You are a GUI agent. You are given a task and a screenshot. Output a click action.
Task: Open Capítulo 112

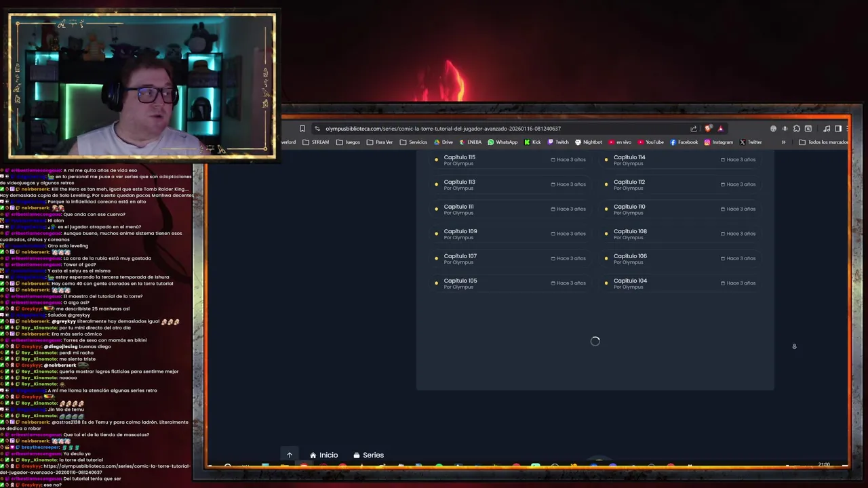[680, 184]
